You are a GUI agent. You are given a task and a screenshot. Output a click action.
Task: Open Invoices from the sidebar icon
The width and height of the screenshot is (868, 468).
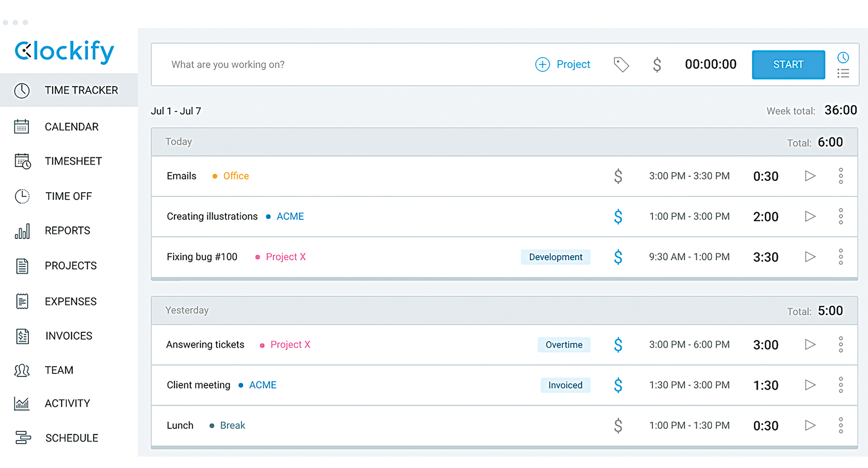(x=22, y=336)
